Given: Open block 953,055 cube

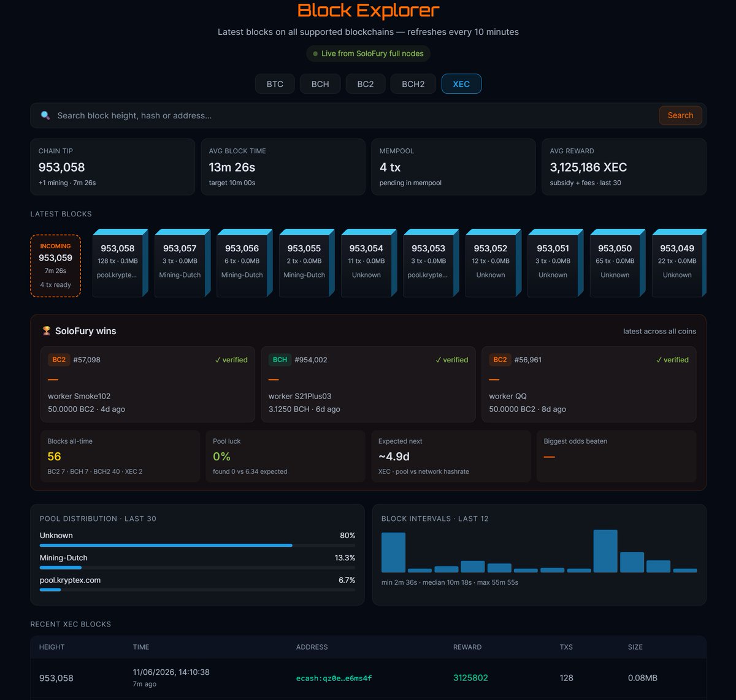Looking at the screenshot, I should click(307, 263).
